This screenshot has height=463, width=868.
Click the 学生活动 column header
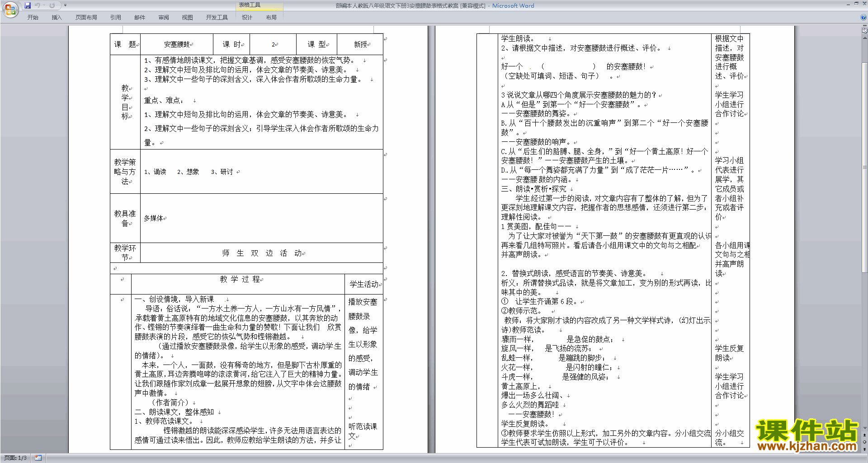point(364,284)
